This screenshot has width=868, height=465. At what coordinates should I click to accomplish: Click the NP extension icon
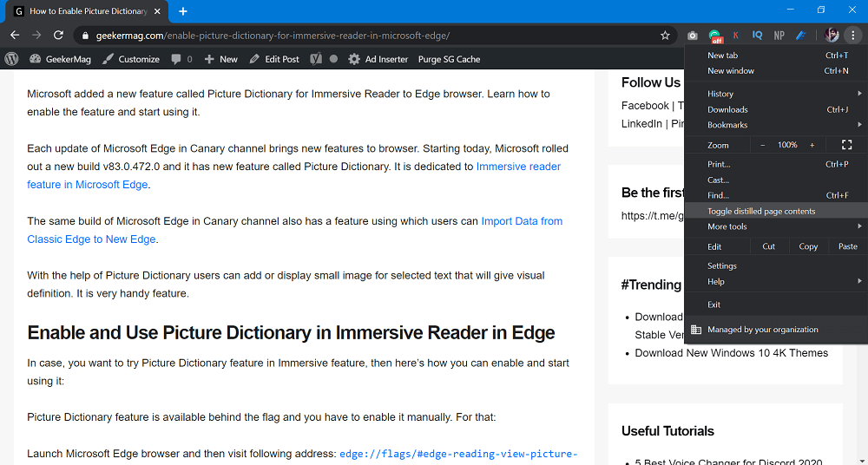pos(779,36)
